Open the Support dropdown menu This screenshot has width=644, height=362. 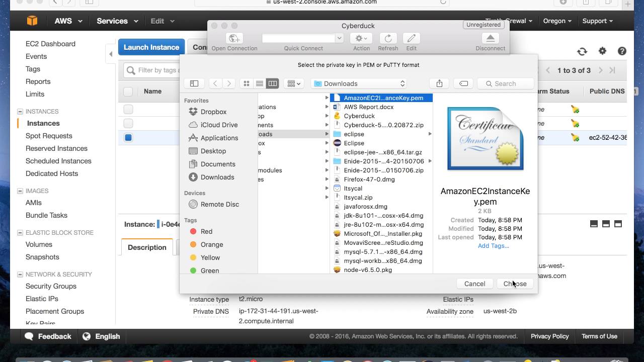tap(597, 21)
